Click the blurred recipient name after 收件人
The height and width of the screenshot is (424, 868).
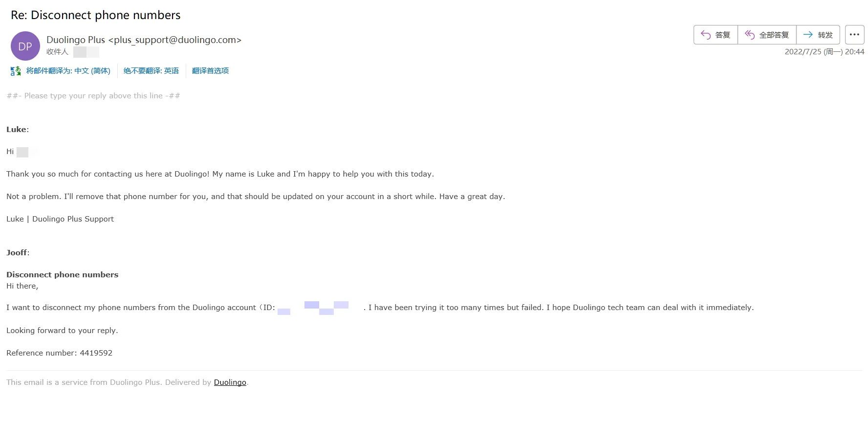(86, 52)
